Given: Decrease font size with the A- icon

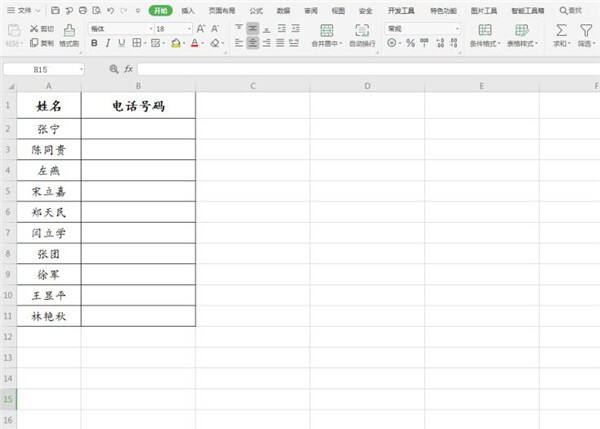Looking at the screenshot, I should (x=215, y=29).
